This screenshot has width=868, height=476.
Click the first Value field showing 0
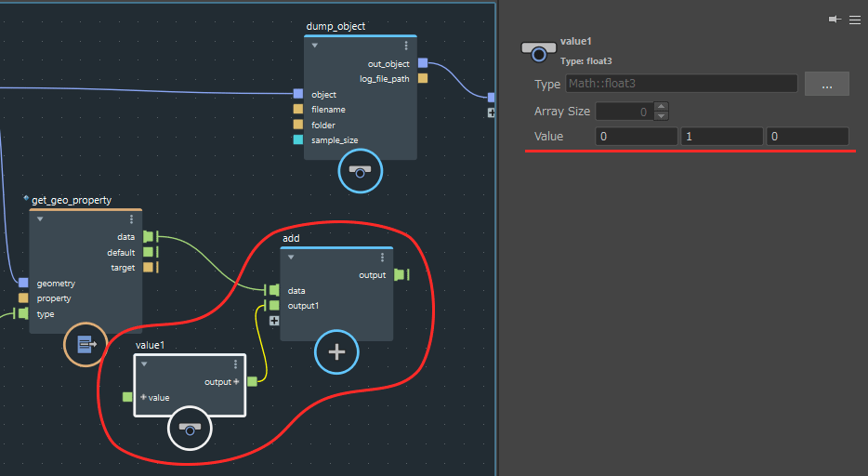637,137
